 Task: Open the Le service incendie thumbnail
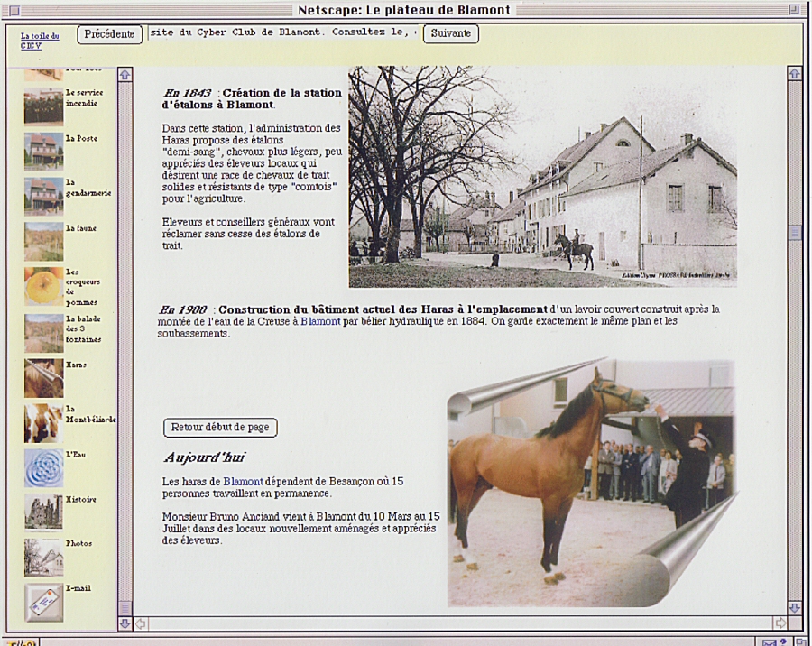(43, 106)
